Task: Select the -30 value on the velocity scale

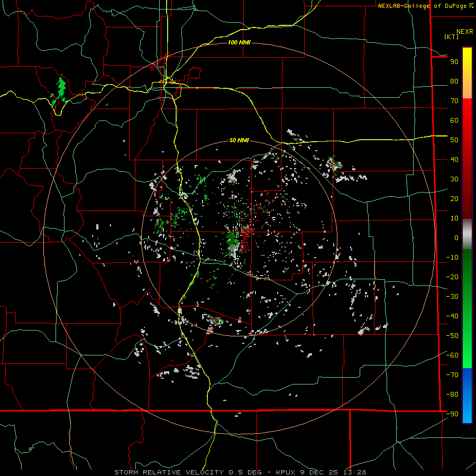Action: pyautogui.click(x=452, y=297)
